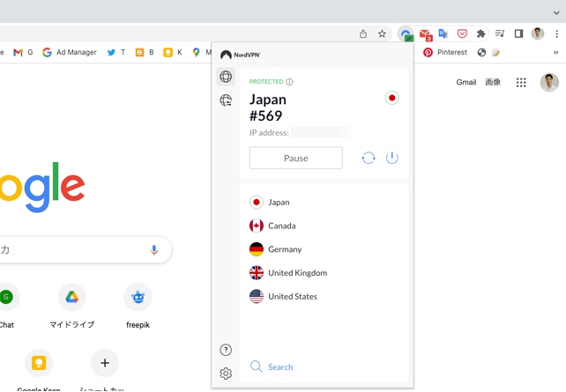The height and width of the screenshot is (392, 566).
Task: Open the Keep bookmark labeled K
Action: coord(173,53)
